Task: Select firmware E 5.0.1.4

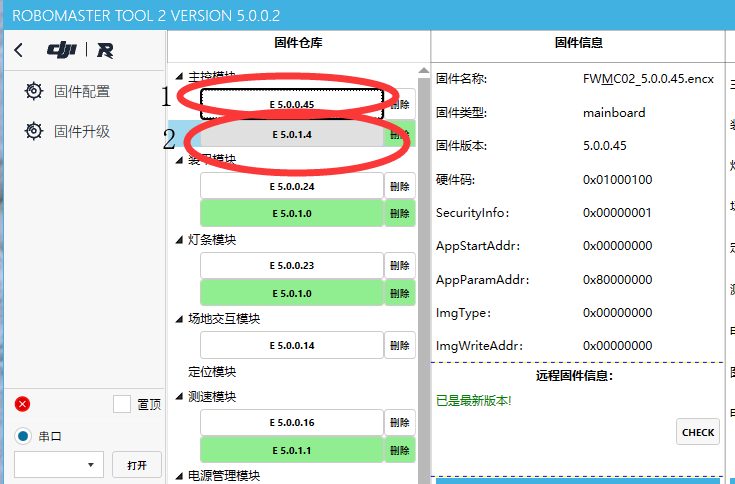Action: click(292, 134)
